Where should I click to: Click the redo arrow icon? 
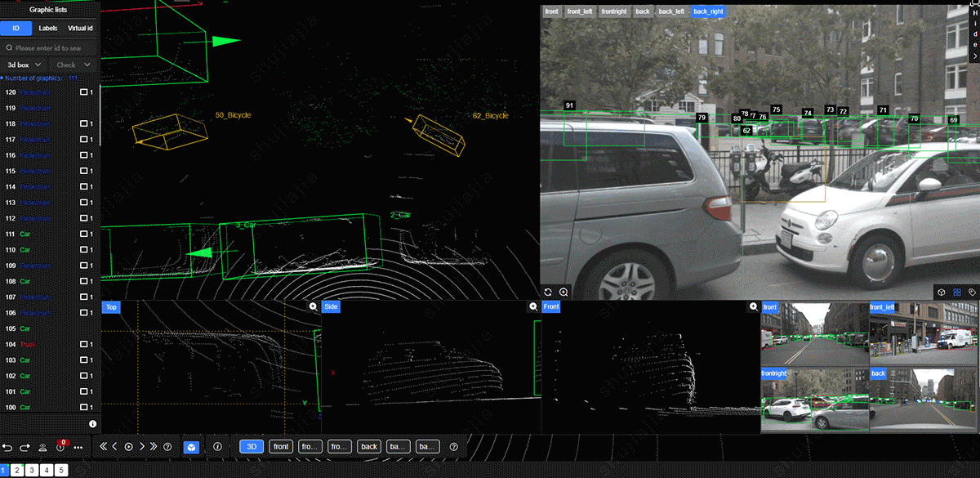pyautogui.click(x=24, y=447)
